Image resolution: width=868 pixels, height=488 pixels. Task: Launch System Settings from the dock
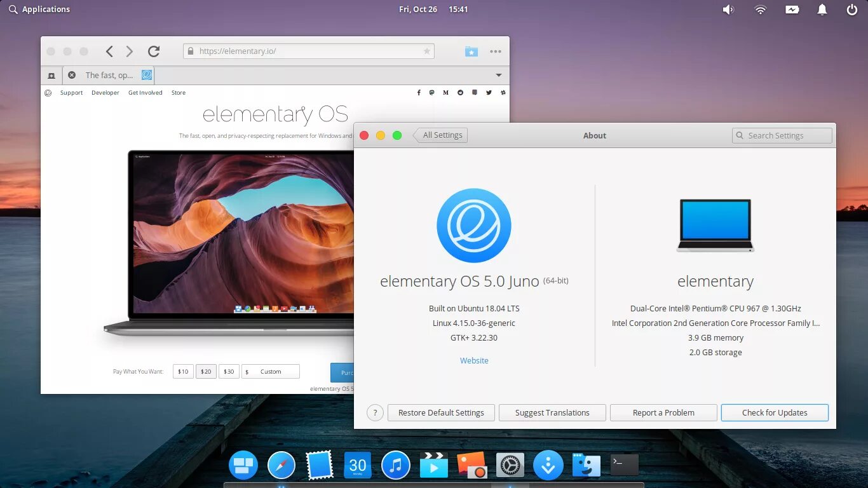[510, 465]
